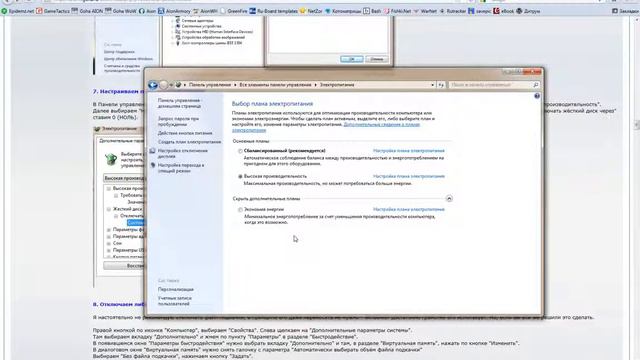The height and width of the screenshot is (360, 640).
Task: Click the search magnifier icon in control panel
Action: (x=536, y=85)
